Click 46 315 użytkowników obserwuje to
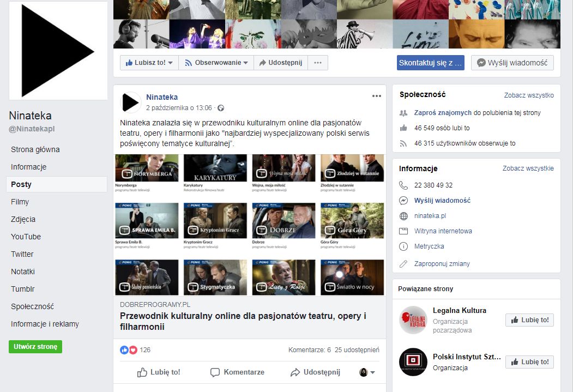This screenshot has width=573, height=392. pos(465,143)
